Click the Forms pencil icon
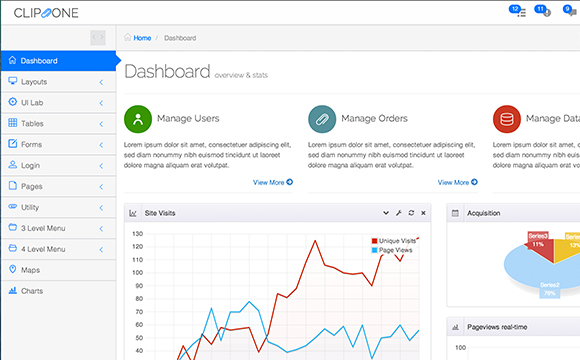Image resolution: width=580 pixels, height=360 pixels. (x=13, y=144)
